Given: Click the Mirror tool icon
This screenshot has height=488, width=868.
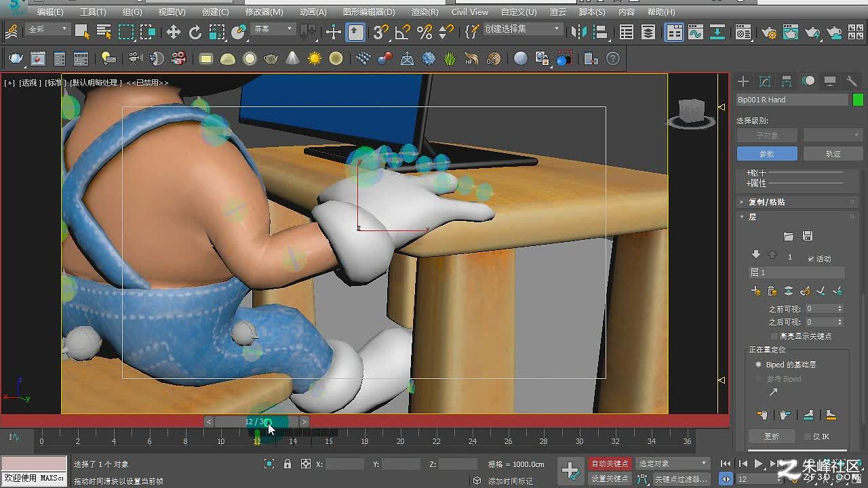Looking at the screenshot, I should pyautogui.click(x=578, y=32).
